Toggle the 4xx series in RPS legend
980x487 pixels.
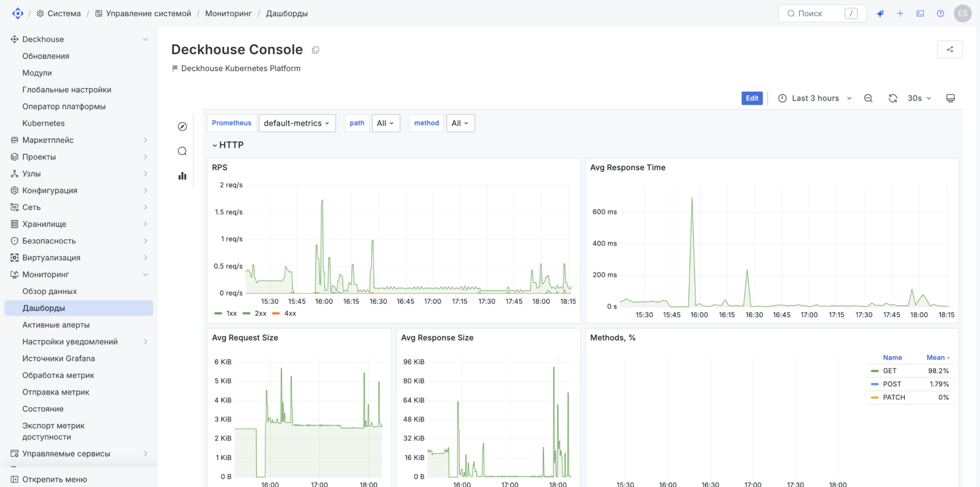284,313
